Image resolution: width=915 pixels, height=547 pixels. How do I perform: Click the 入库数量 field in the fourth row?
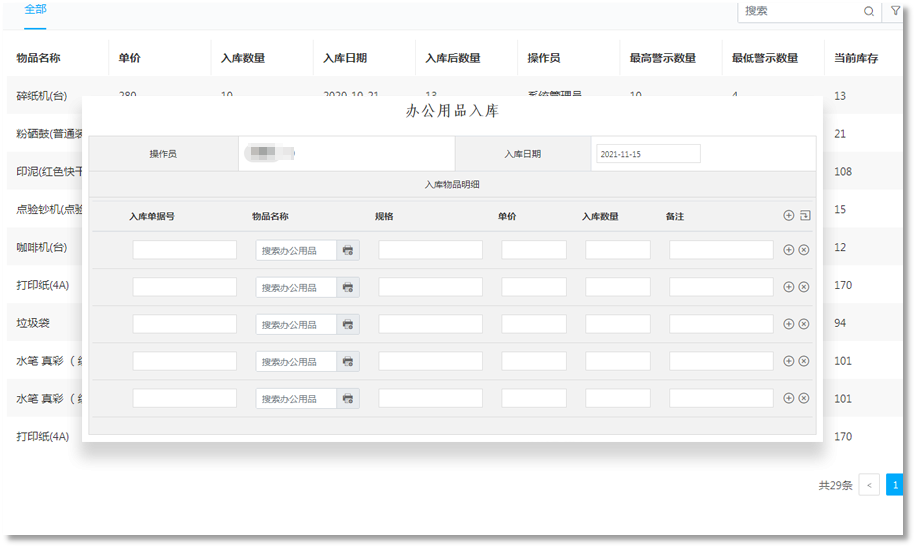tap(618, 361)
